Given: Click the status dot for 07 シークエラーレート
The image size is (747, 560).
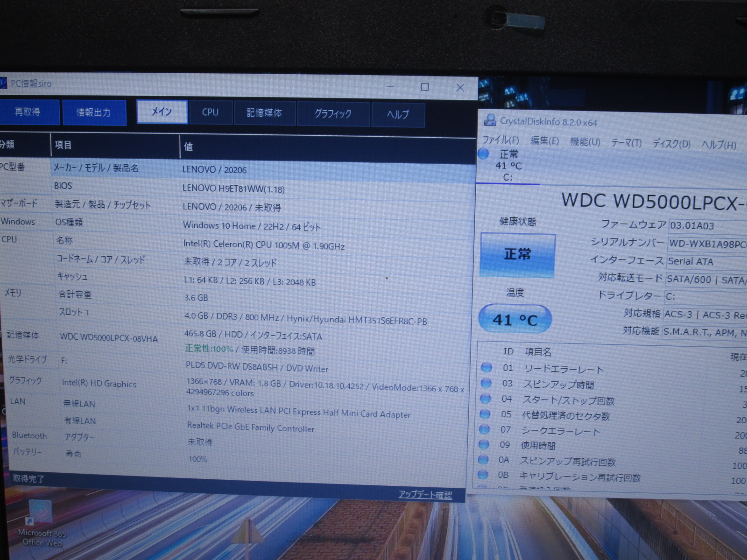Looking at the screenshot, I should pyautogui.click(x=485, y=429).
